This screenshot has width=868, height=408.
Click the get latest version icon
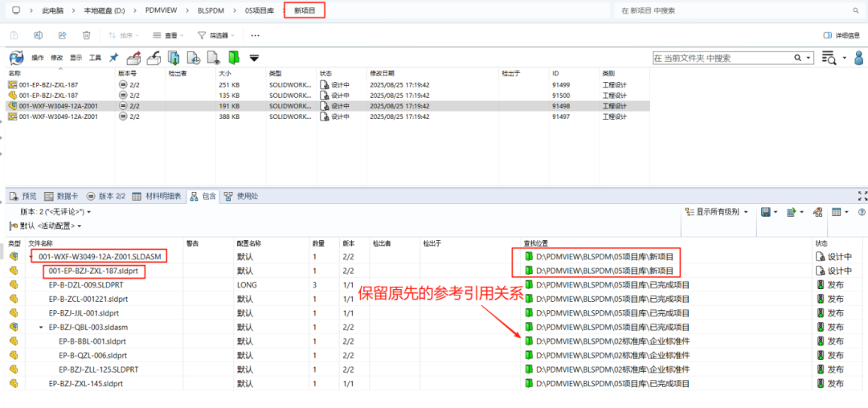coord(174,58)
